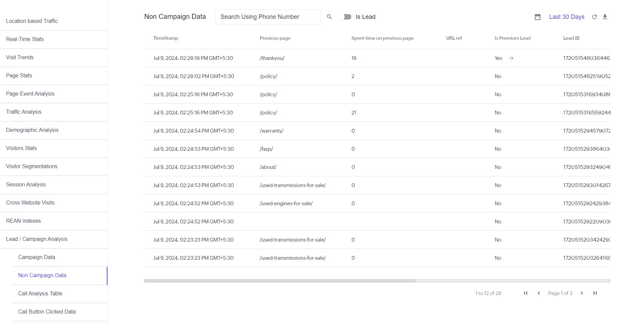Click the /used-engines-for-sale/ cell
This screenshot has height=328, width=644.
tap(286, 204)
